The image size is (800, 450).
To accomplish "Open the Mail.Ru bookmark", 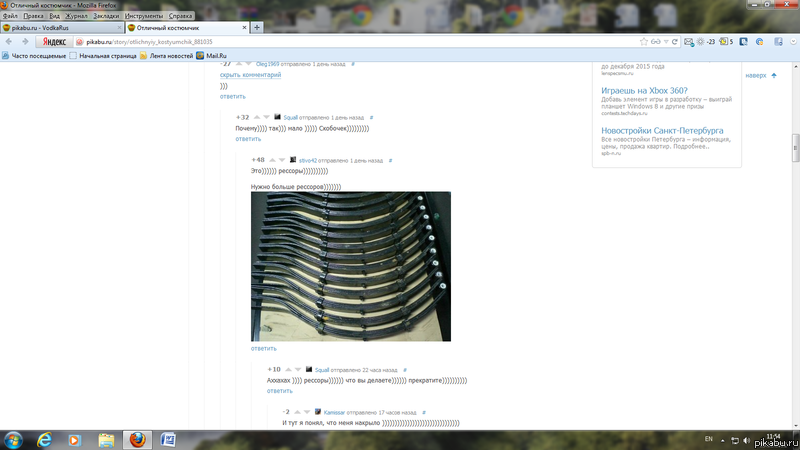I will pos(211,56).
